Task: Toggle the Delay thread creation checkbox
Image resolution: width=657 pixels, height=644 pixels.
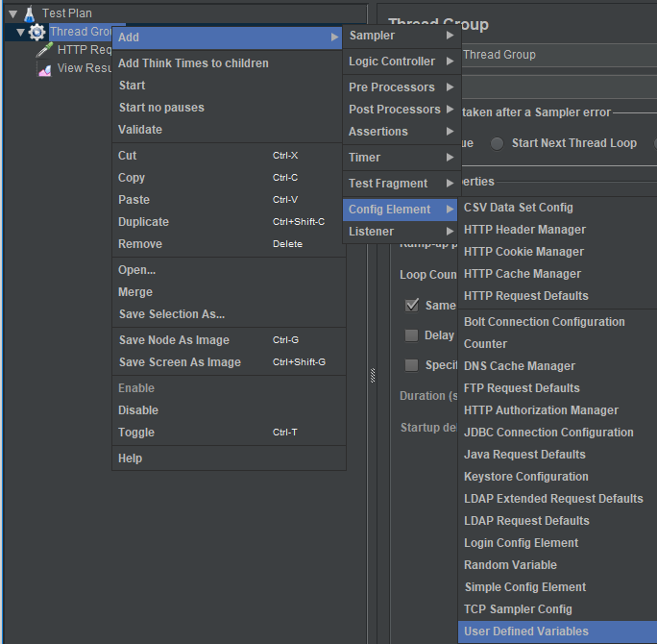Action: [x=411, y=335]
